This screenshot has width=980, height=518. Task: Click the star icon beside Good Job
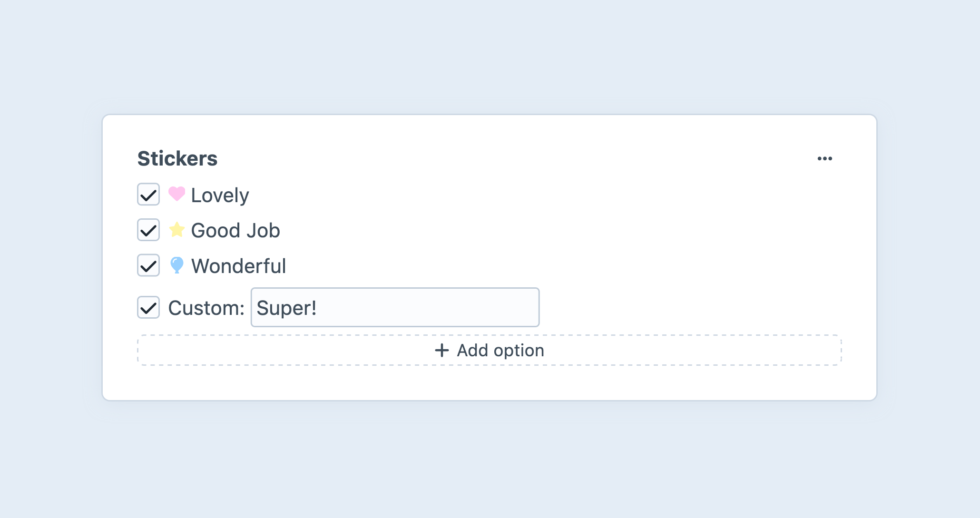coord(176,230)
